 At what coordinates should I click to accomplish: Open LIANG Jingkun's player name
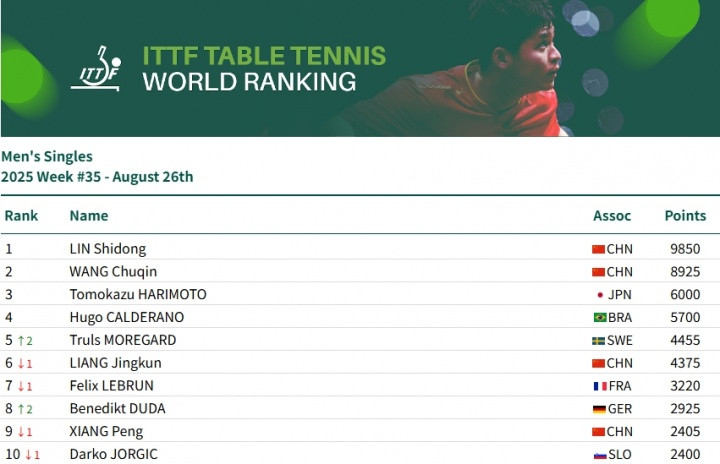tap(115, 364)
